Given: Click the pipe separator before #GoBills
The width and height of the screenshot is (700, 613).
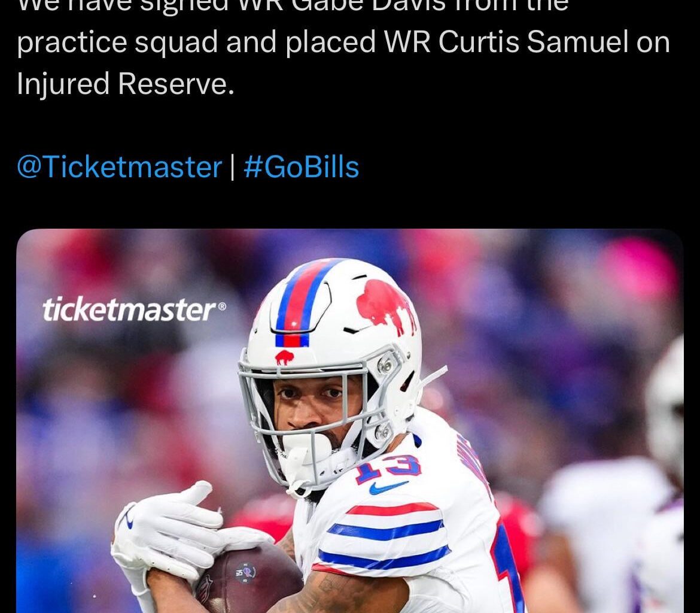Looking at the screenshot, I should [x=233, y=167].
